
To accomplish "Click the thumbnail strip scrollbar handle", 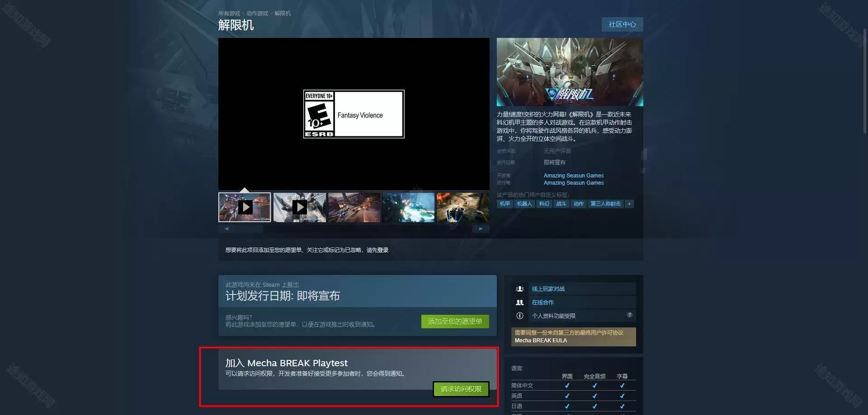I will point(250,228).
